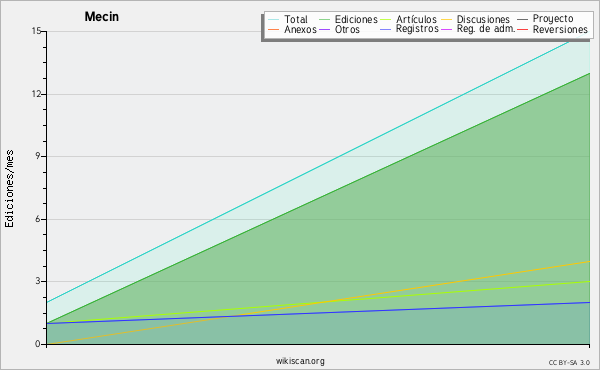Click the 9 y-axis value
The width and height of the screenshot is (600, 370).
39,156
